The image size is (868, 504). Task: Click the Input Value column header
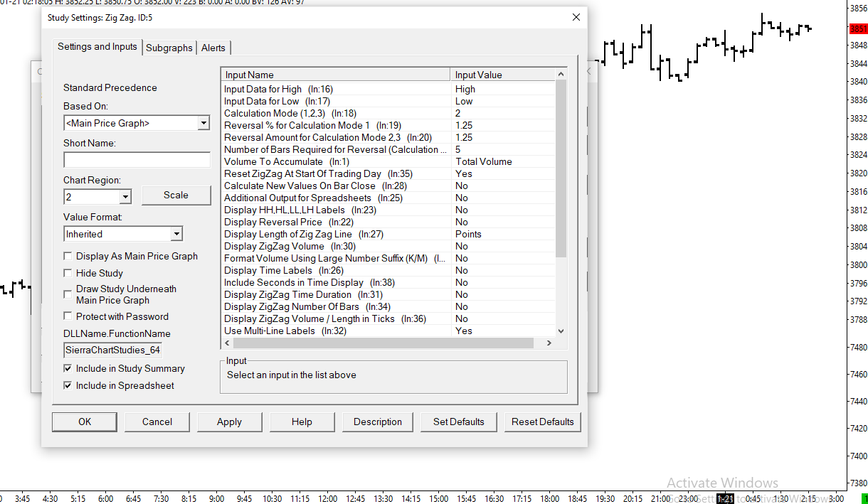click(x=503, y=75)
